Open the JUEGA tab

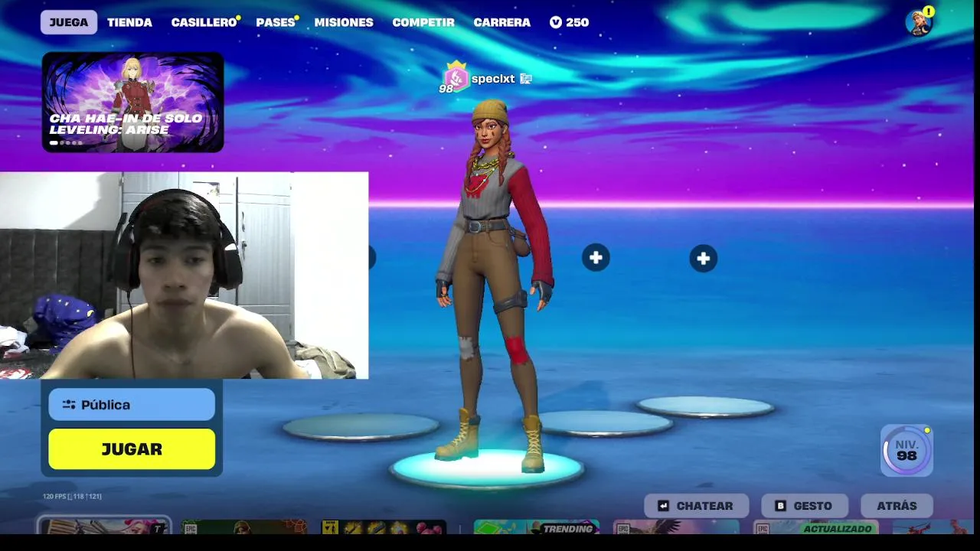pyautogui.click(x=69, y=22)
